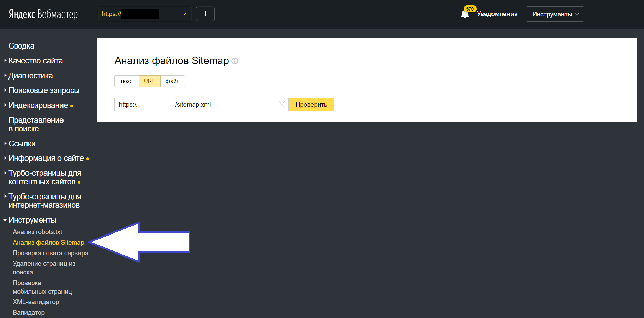The image size is (644, 318).
Task: Select the 'URL' input mode
Action: pyautogui.click(x=149, y=81)
